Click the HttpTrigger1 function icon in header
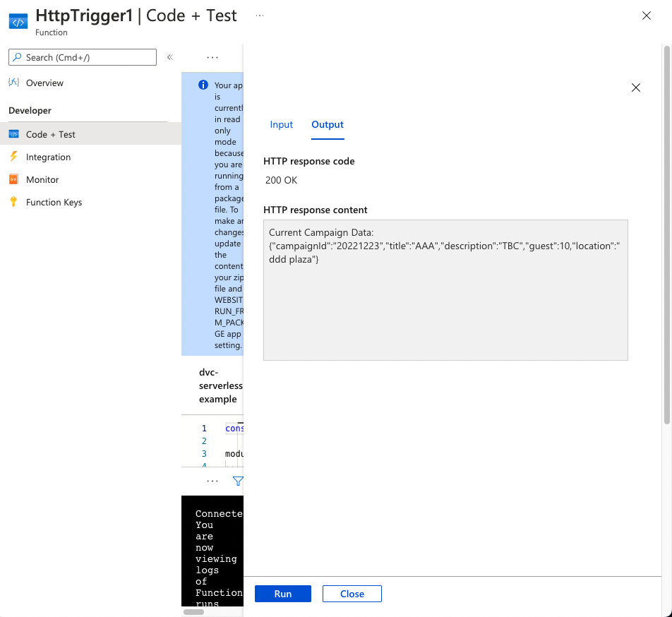The image size is (672, 617). (18, 21)
